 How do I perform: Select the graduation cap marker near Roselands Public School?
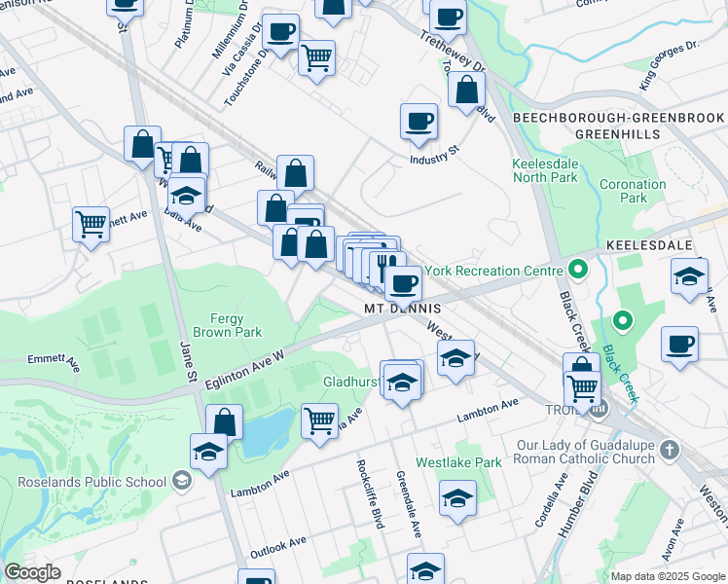(x=208, y=453)
